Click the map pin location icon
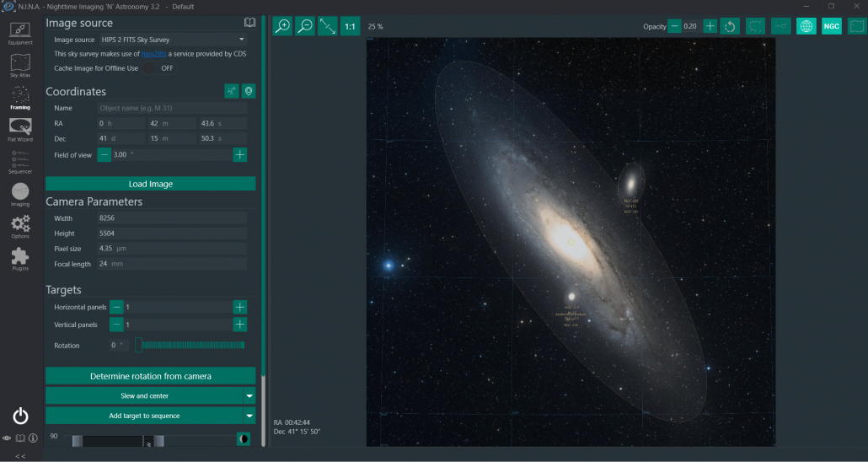The width and height of the screenshot is (868, 462). pyautogui.click(x=249, y=91)
